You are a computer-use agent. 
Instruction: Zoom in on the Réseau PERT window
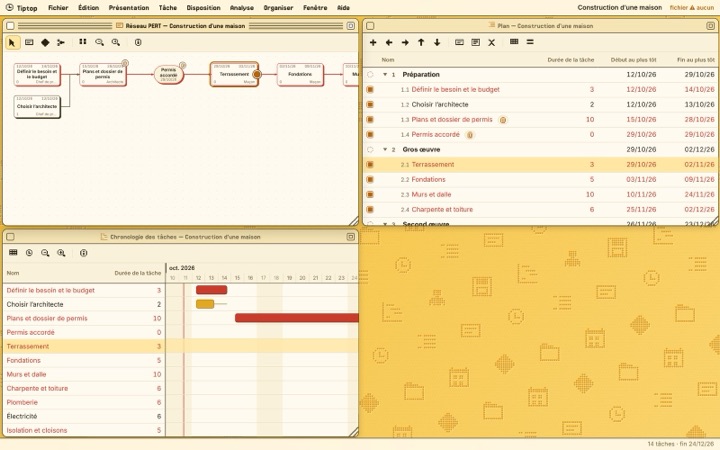tap(116, 42)
